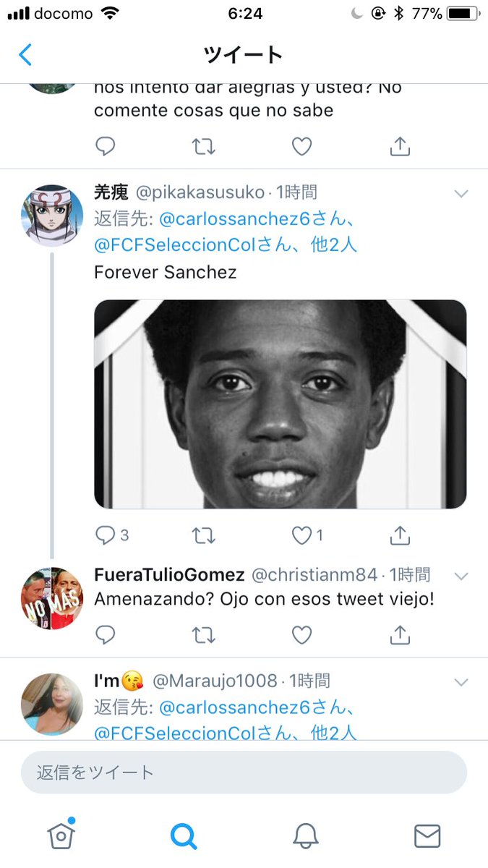Like the Forever Sanchez tweet
Screen dimensions: 488x868
click(x=301, y=535)
